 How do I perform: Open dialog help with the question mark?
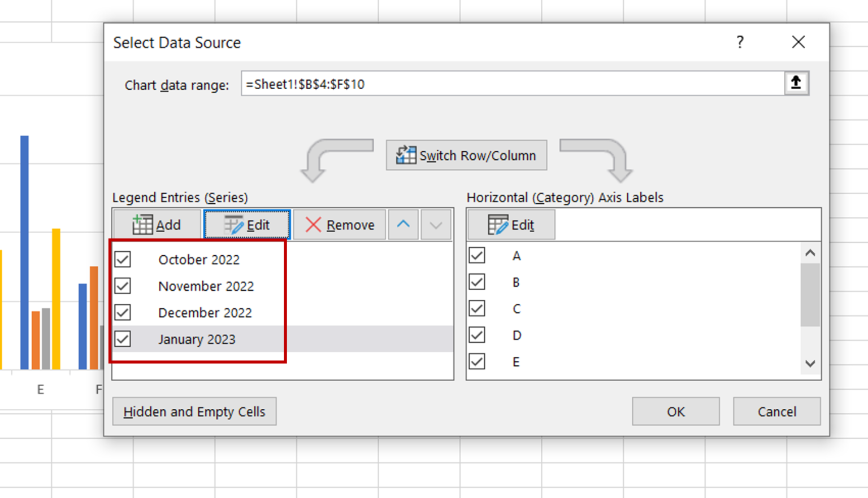point(740,42)
